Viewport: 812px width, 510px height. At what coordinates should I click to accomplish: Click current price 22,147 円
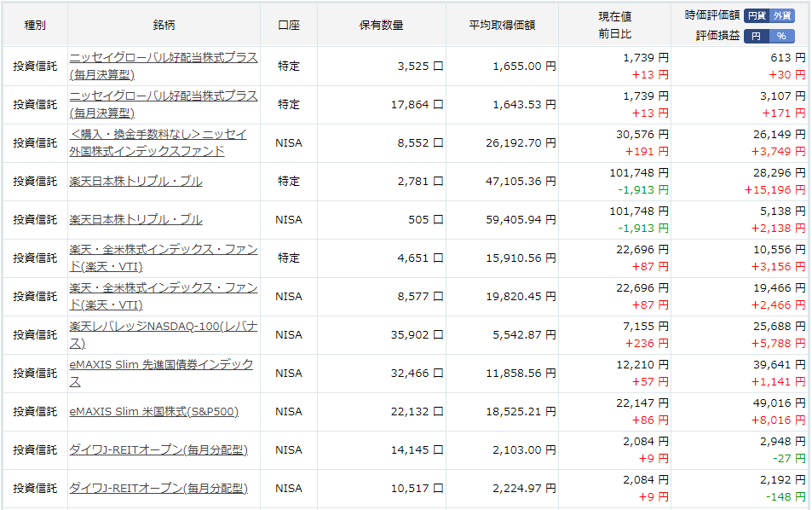pyautogui.click(x=642, y=403)
